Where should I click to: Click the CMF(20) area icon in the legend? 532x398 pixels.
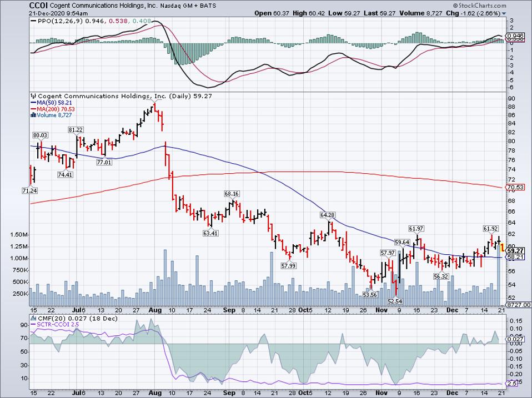coord(33,318)
